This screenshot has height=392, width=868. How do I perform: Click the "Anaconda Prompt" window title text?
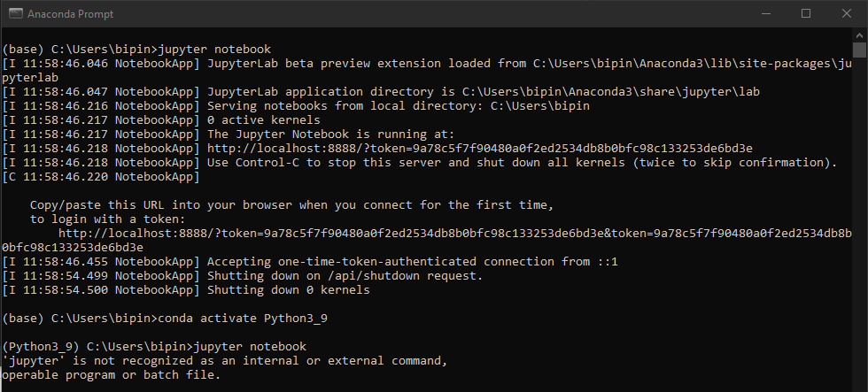click(x=70, y=14)
